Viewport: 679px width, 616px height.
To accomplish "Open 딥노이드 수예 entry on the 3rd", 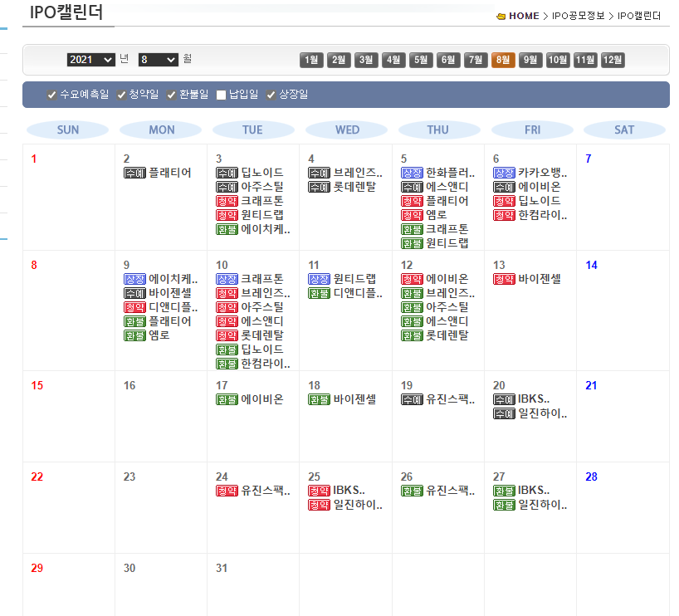I will (x=262, y=173).
